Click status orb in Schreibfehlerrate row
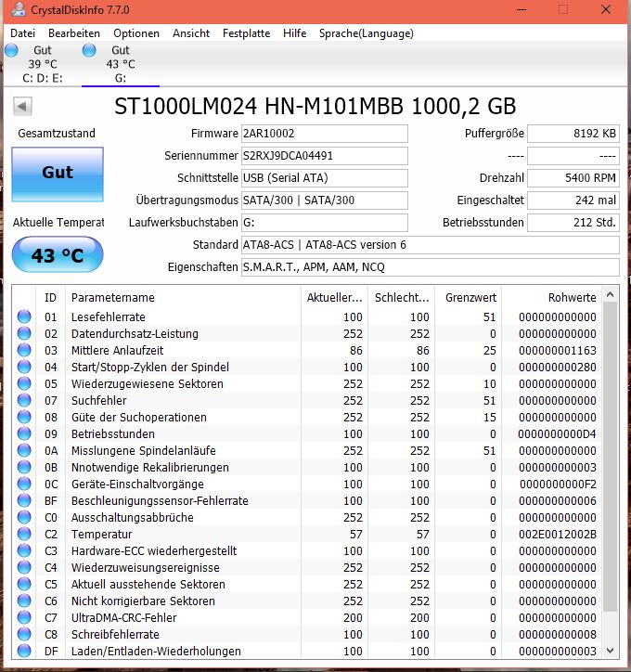The width and height of the screenshot is (631, 672). (24, 634)
